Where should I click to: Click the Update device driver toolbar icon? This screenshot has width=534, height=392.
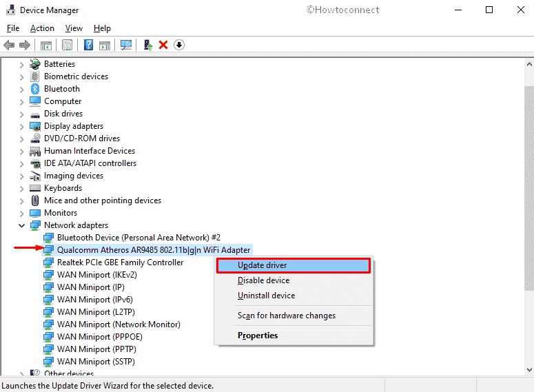147,45
